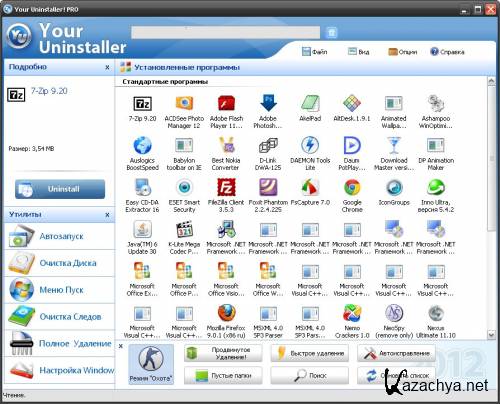The image size is (500, 404).
Task: Select Google Chrome icon
Action: coord(352,187)
